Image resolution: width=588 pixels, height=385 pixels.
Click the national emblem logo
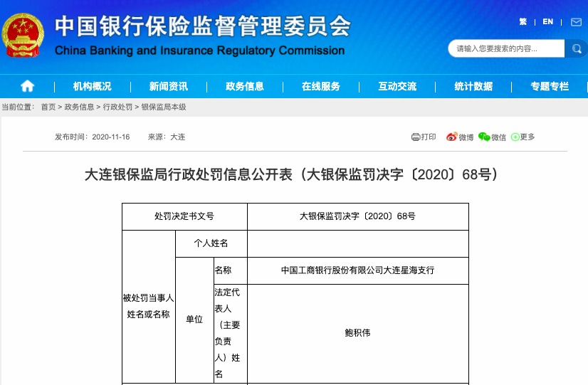pyautogui.click(x=23, y=36)
